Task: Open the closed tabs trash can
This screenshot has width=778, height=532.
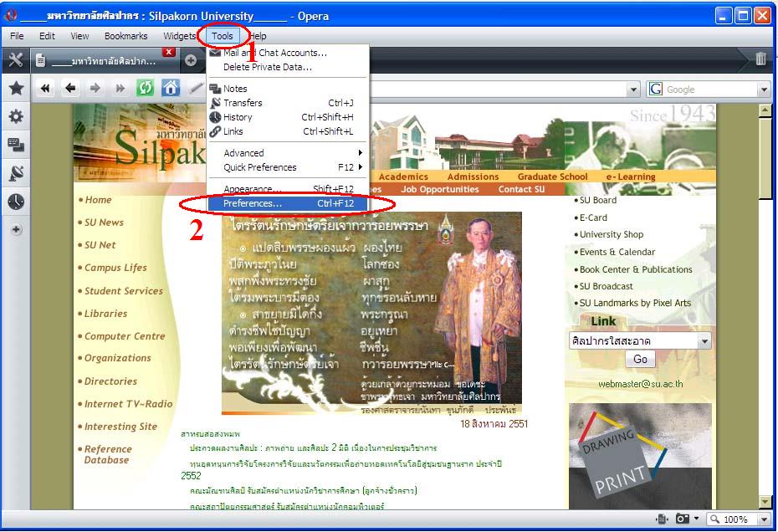Action: click(x=760, y=59)
